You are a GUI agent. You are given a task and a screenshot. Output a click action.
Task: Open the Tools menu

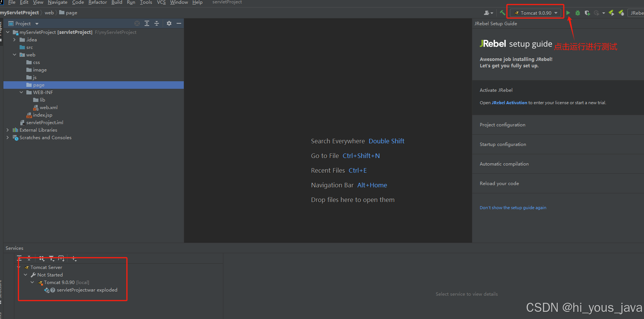146,2
